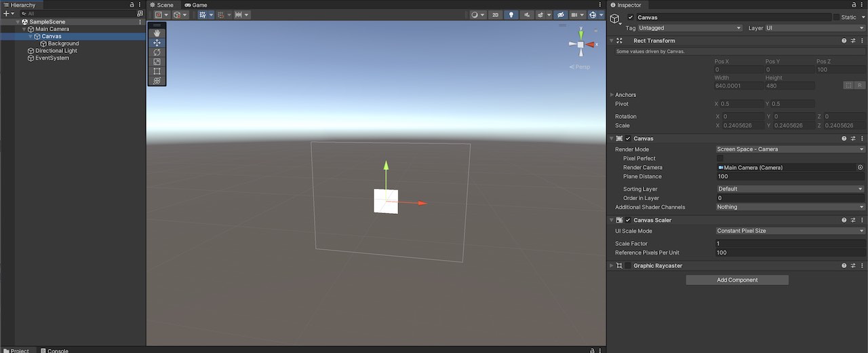Viewport: 868px width, 353px height.
Task: Collapse the Main Camera tree node
Action: pos(24,29)
